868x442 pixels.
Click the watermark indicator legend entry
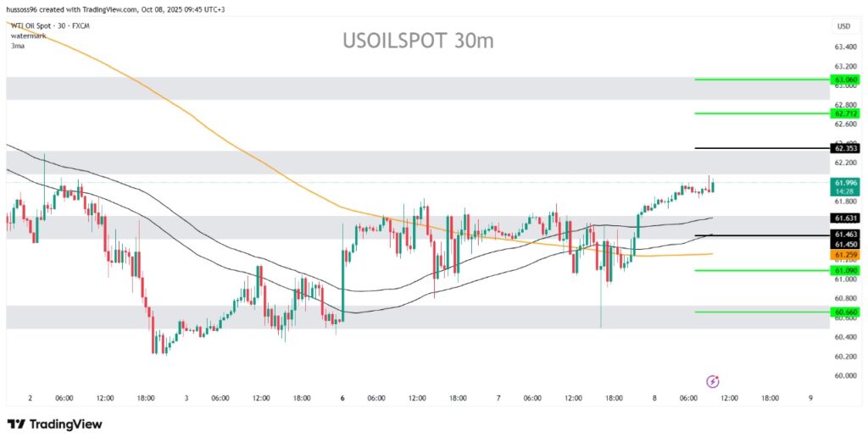pos(28,36)
